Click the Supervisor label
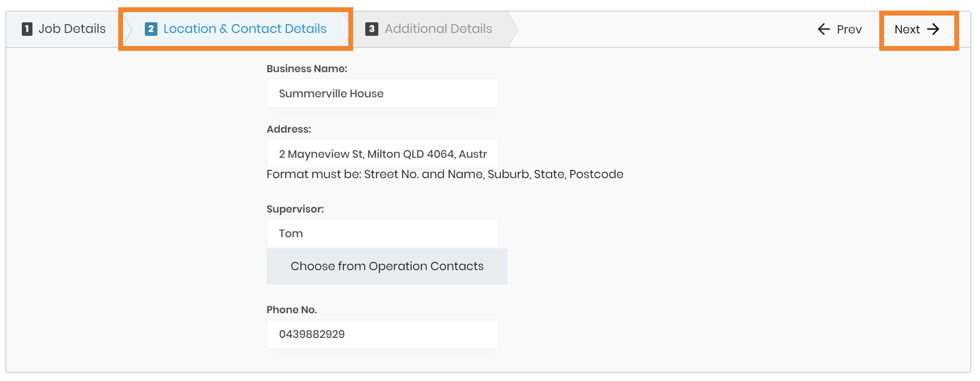The height and width of the screenshot is (381, 980). click(295, 209)
